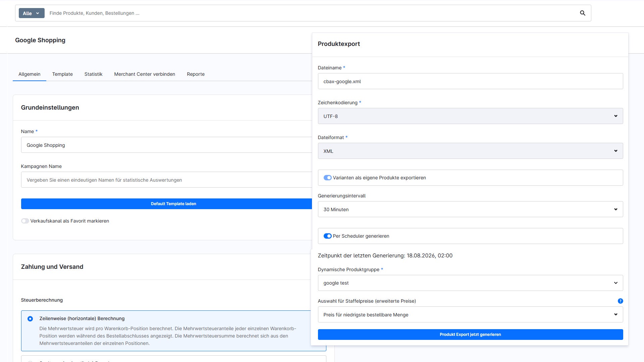Edit the Name field Google Shopping

167,145
